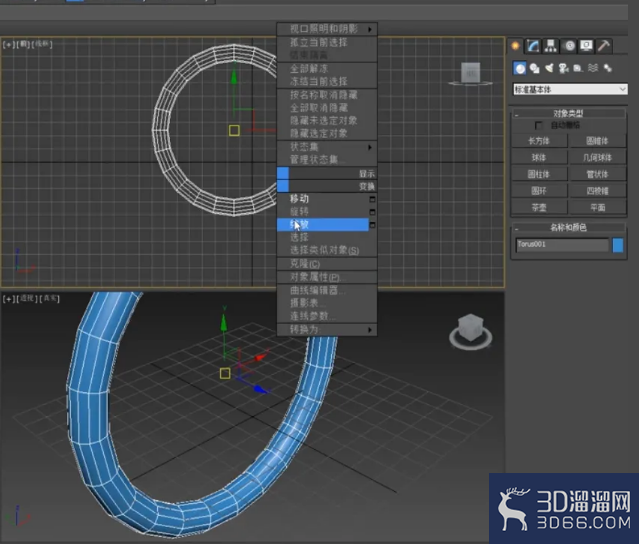The width and height of the screenshot is (639, 544).
Task: Open the Create command panel tab
Action: (515, 46)
